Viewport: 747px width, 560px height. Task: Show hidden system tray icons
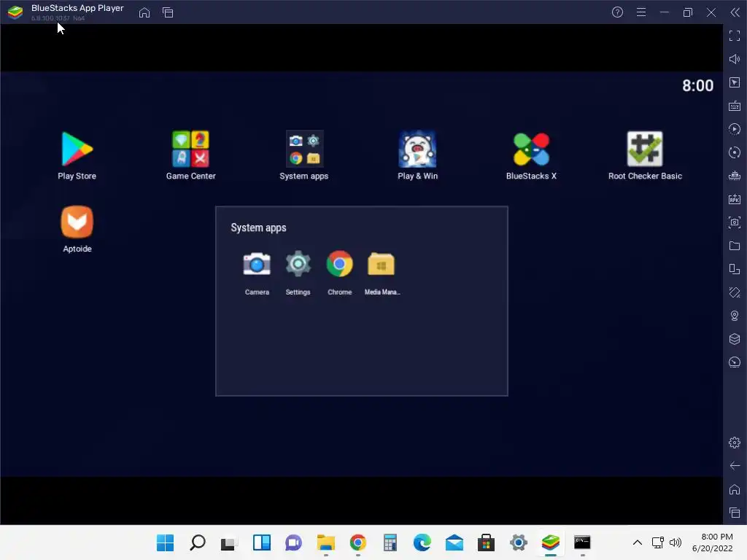pos(638,542)
